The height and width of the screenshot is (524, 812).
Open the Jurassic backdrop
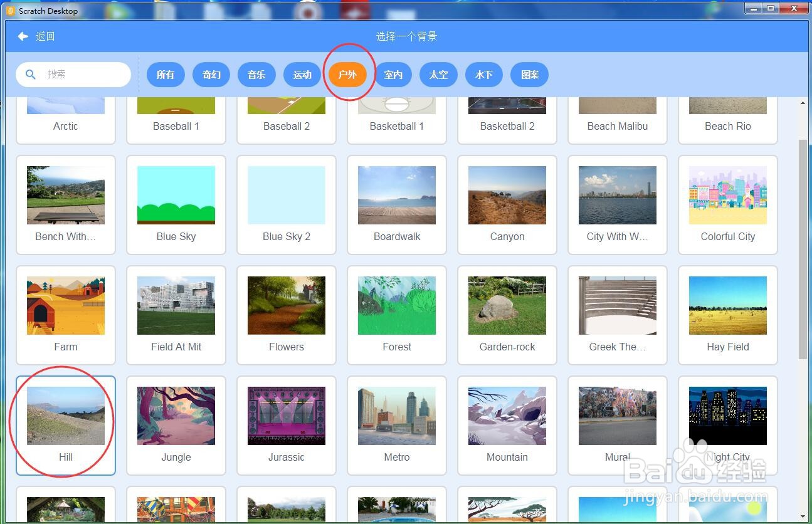(x=287, y=426)
